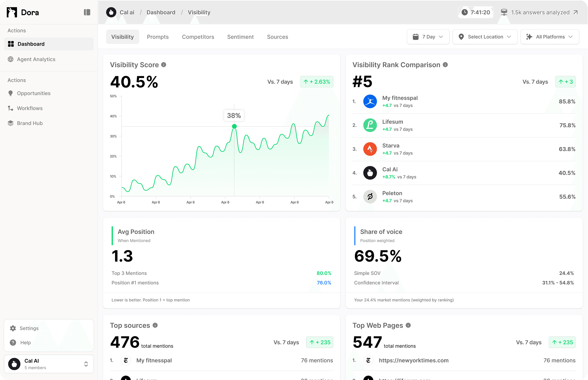Click Simple SOV 24.4% value

coord(566,273)
